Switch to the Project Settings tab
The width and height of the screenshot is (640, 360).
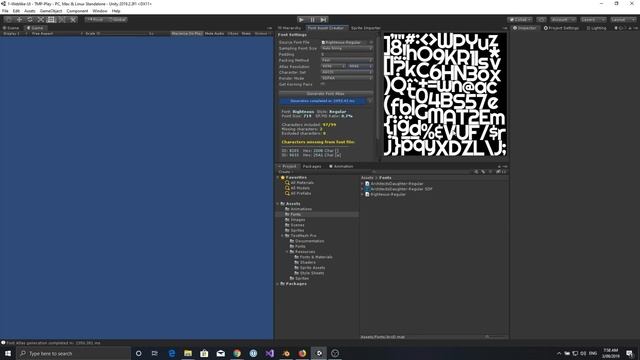pyautogui.click(x=561, y=28)
